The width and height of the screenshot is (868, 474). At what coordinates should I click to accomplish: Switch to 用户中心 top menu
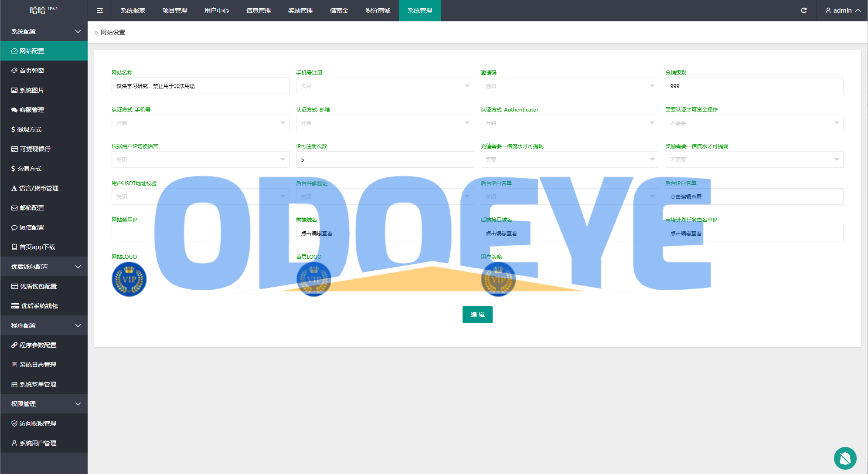pyautogui.click(x=216, y=10)
